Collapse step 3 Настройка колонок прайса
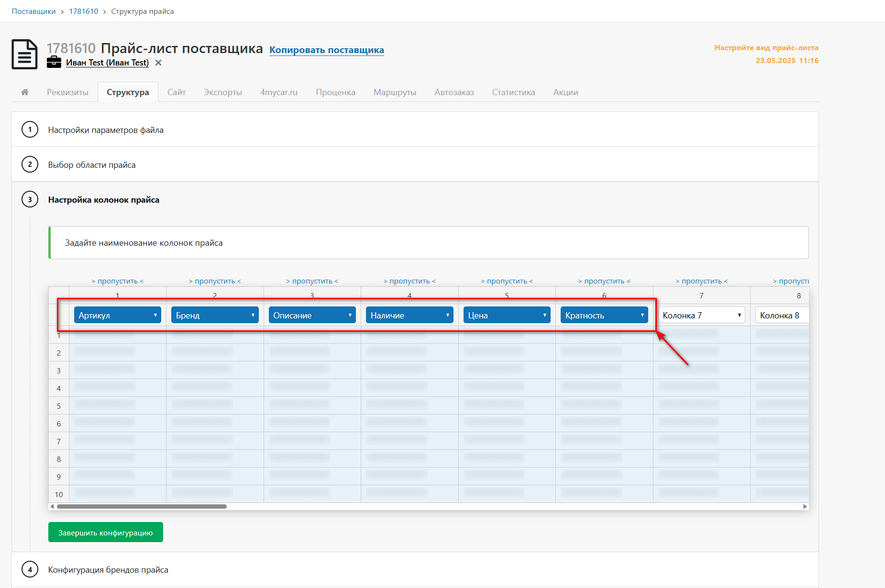 (415, 199)
